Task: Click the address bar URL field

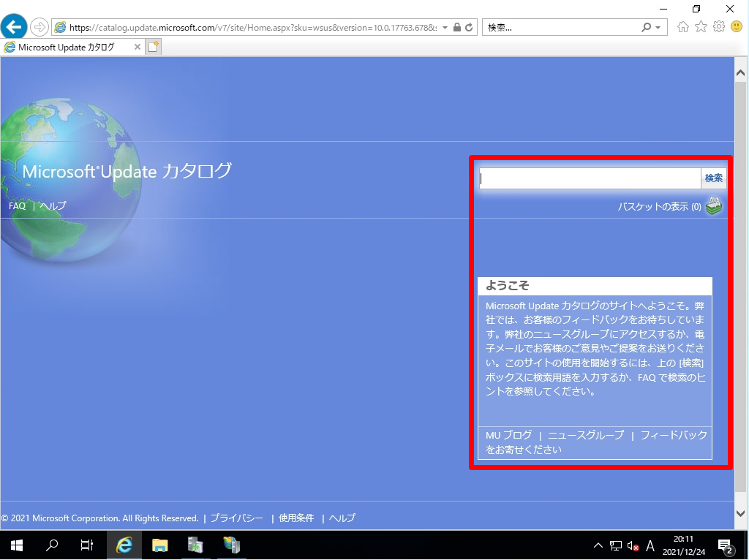Action: tap(252, 28)
